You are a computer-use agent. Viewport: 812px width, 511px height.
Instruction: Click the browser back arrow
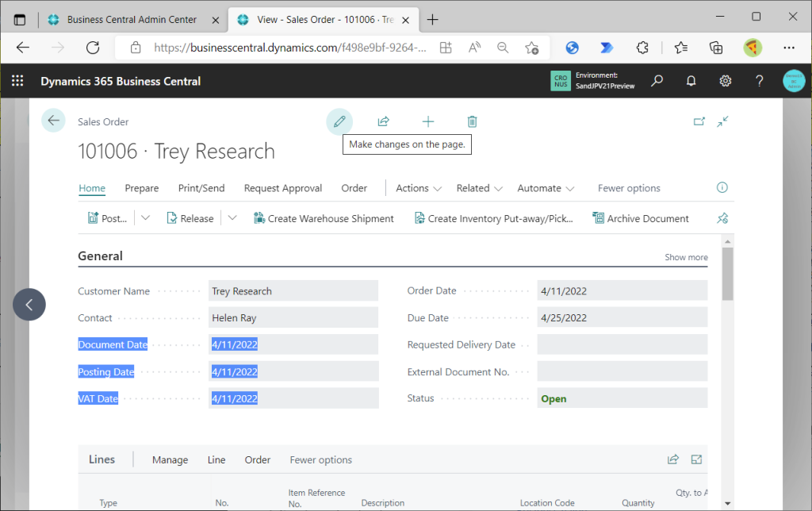coord(23,48)
